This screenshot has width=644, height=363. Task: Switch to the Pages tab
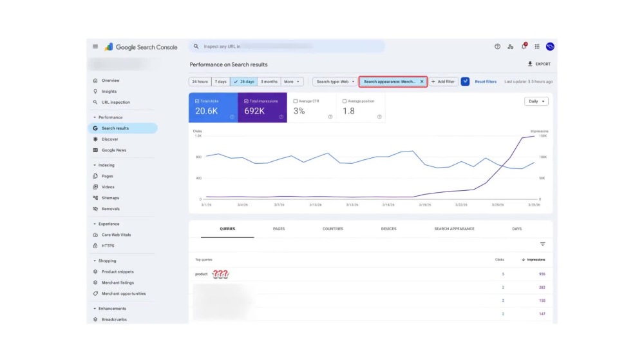279,229
